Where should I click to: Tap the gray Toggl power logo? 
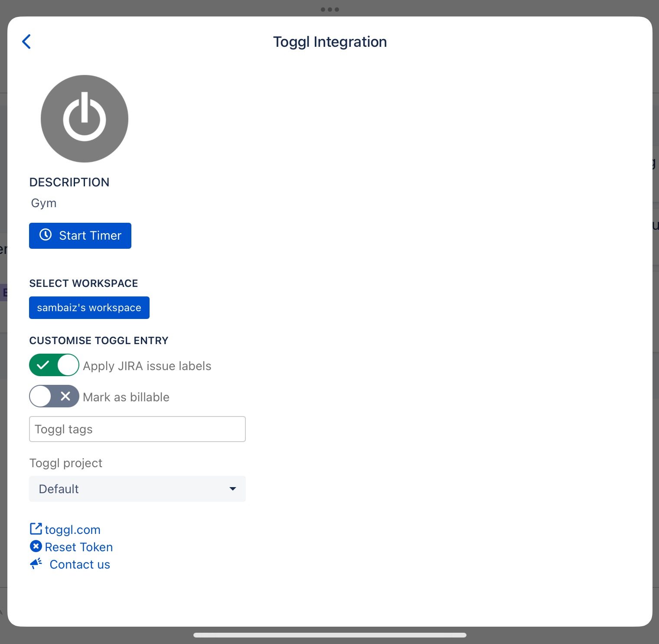pos(85,119)
